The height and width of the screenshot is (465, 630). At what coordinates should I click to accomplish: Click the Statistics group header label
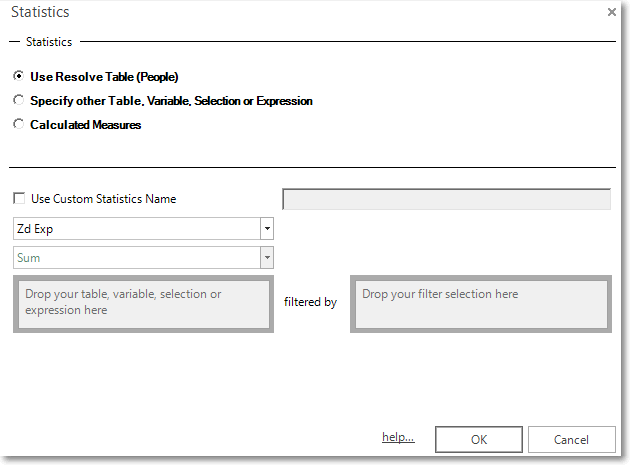tap(49, 42)
